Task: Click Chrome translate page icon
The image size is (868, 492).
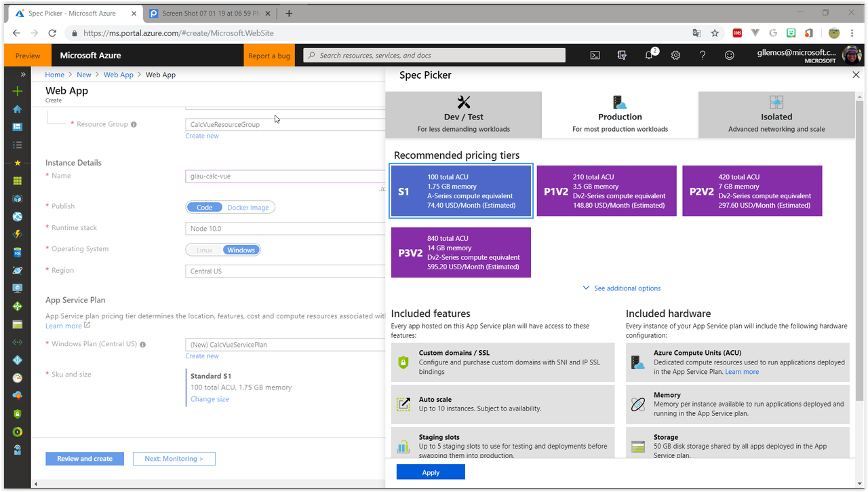Action: coord(696,33)
